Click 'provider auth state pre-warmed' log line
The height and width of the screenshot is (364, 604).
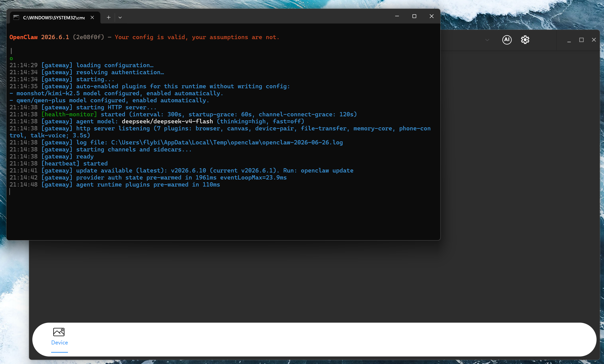pyautogui.click(x=148, y=177)
